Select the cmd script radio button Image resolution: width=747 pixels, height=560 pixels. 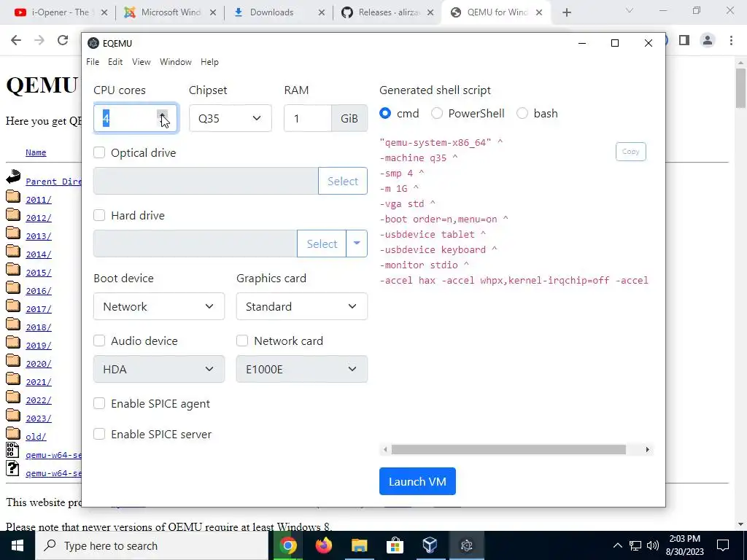pos(385,113)
